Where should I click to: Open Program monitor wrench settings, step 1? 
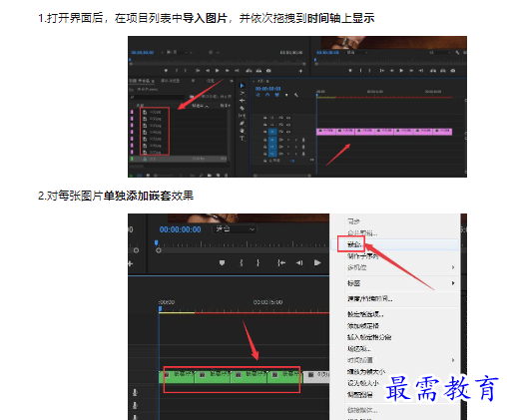(x=458, y=53)
